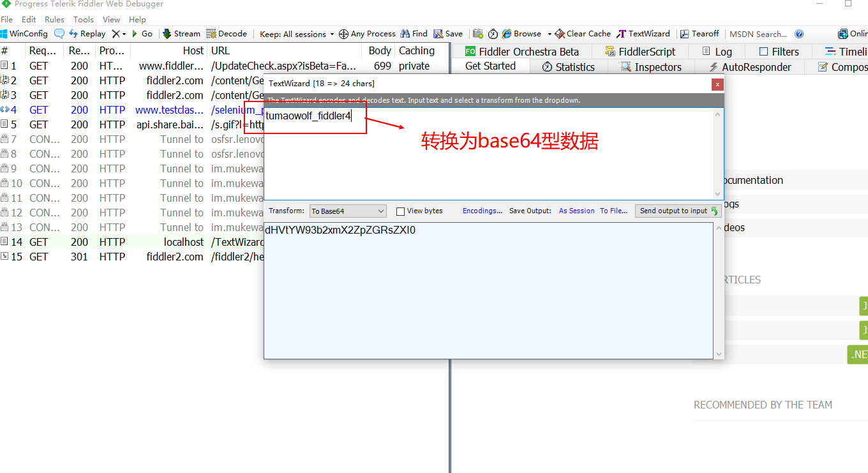
Task: Select session 14 localhost row
Action: click(x=132, y=242)
